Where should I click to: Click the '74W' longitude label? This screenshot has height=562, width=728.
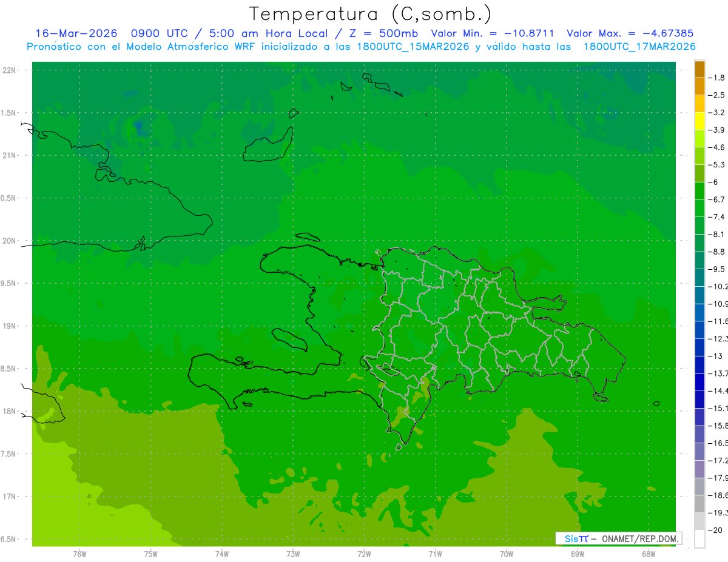(222, 554)
